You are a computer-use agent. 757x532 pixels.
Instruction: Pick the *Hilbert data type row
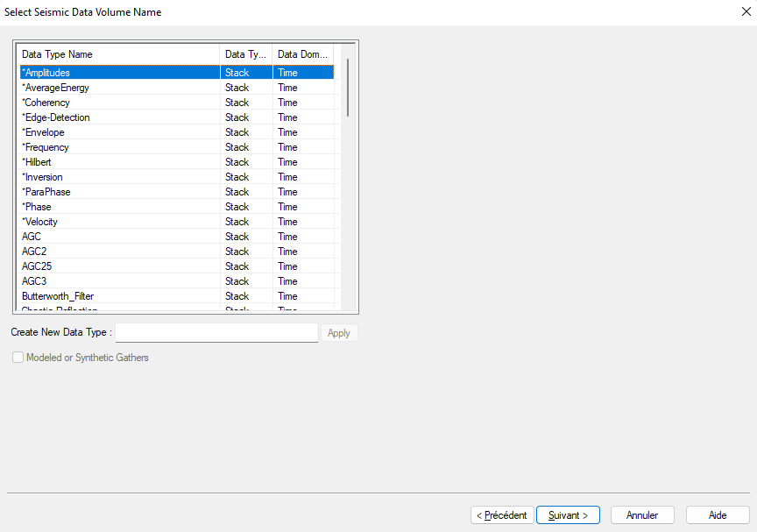coord(39,162)
